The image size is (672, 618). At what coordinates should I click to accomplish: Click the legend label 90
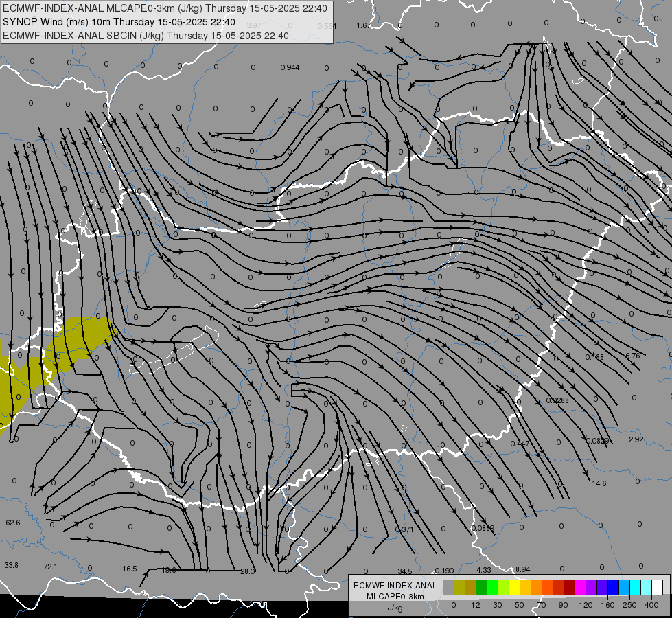click(563, 605)
